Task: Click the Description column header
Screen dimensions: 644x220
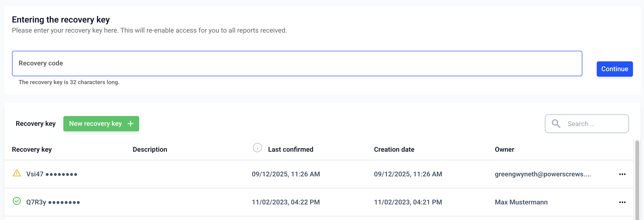Action: [150, 149]
